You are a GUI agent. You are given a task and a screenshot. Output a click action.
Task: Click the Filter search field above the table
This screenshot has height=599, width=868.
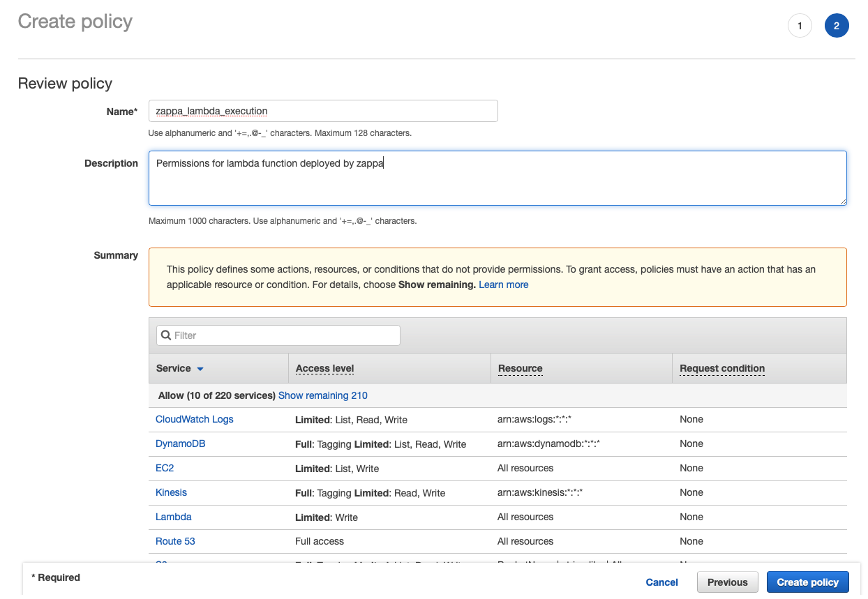coord(279,335)
